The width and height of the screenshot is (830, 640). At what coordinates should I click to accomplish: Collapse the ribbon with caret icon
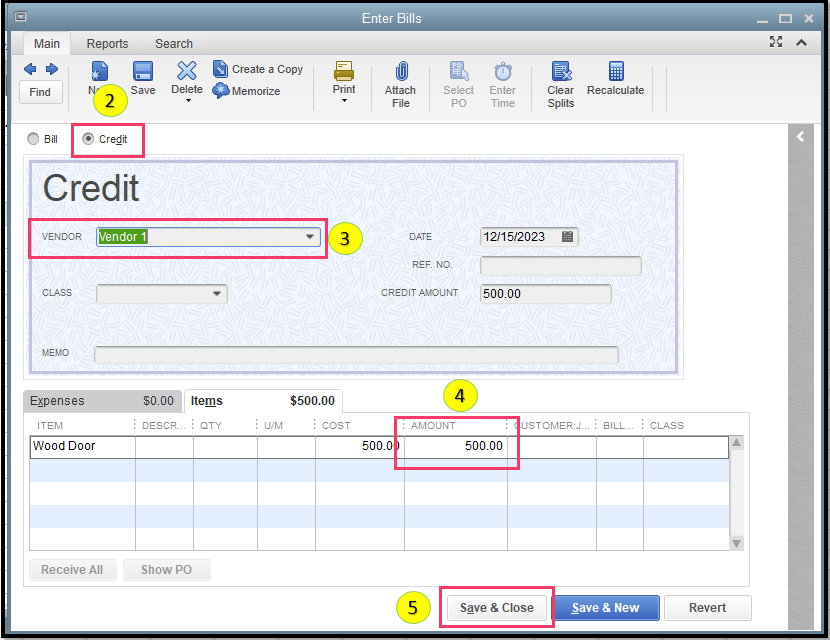(x=801, y=42)
